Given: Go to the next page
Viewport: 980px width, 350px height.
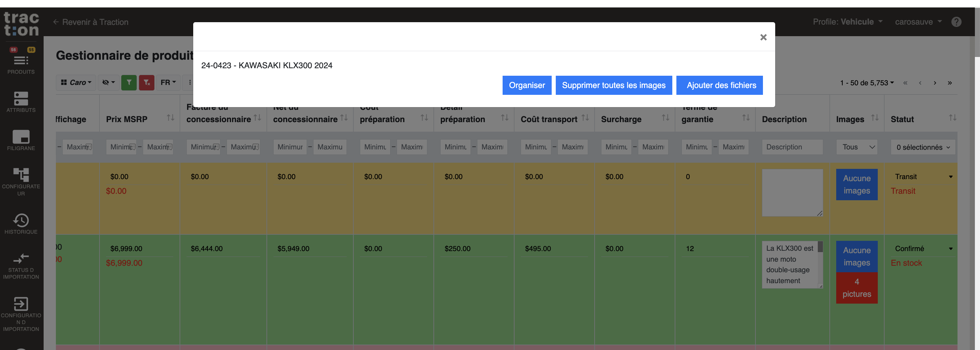Looking at the screenshot, I should [935, 83].
